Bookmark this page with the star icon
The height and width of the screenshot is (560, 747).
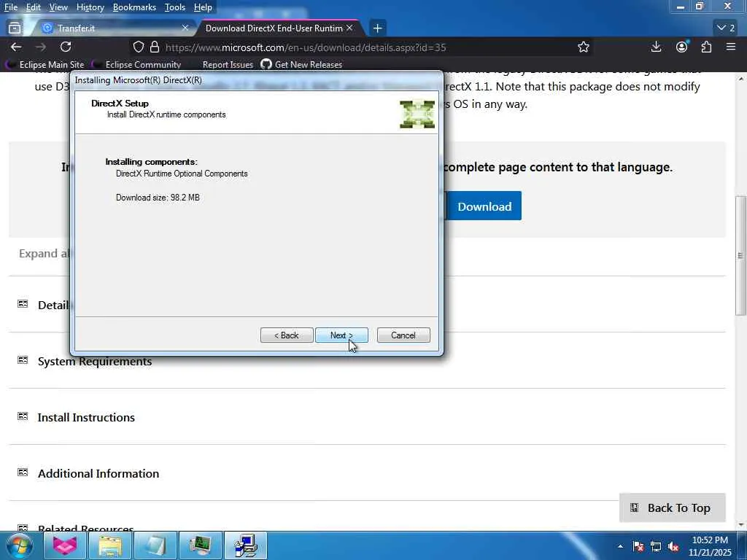click(x=583, y=47)
